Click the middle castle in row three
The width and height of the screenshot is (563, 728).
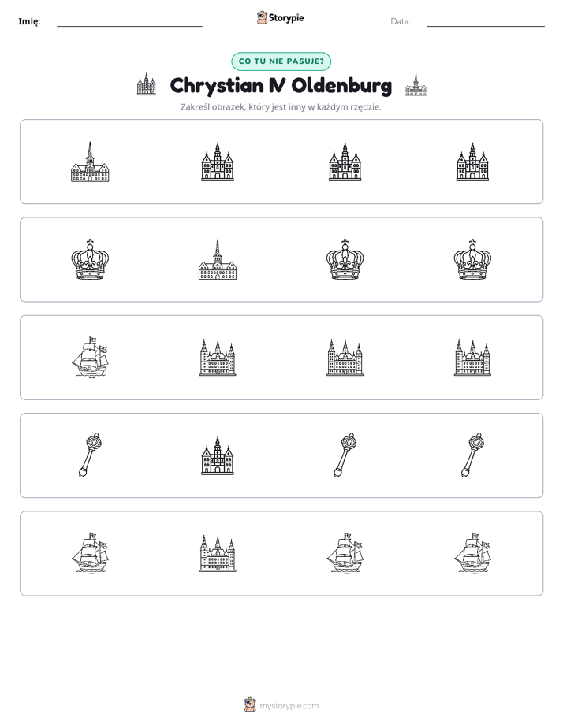[345, 358]
